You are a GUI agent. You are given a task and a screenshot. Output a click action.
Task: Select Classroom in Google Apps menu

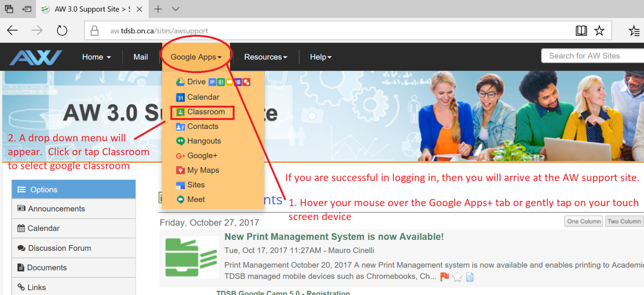point(206,112)
